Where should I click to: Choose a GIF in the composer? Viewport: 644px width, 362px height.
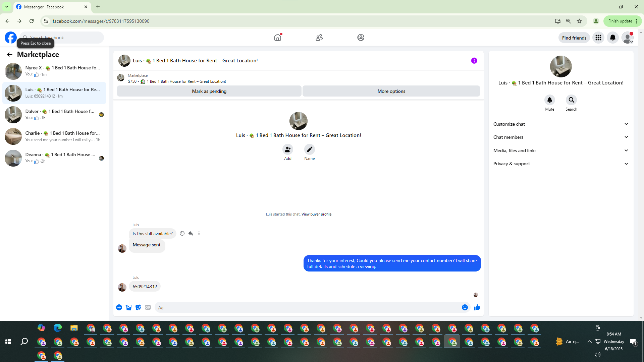148,308
